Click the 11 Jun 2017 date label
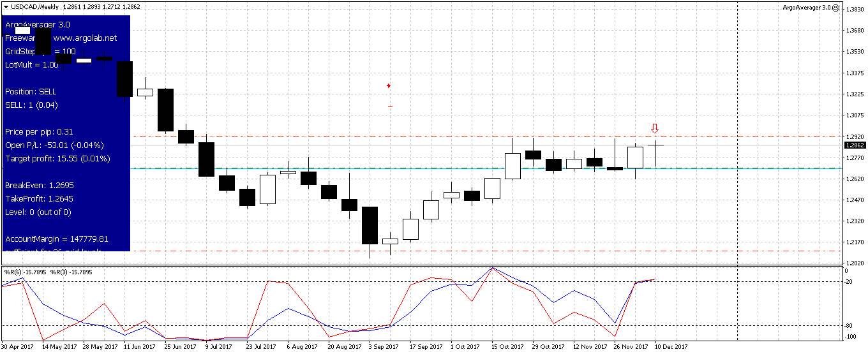868x354 pixels. point(139,347)
